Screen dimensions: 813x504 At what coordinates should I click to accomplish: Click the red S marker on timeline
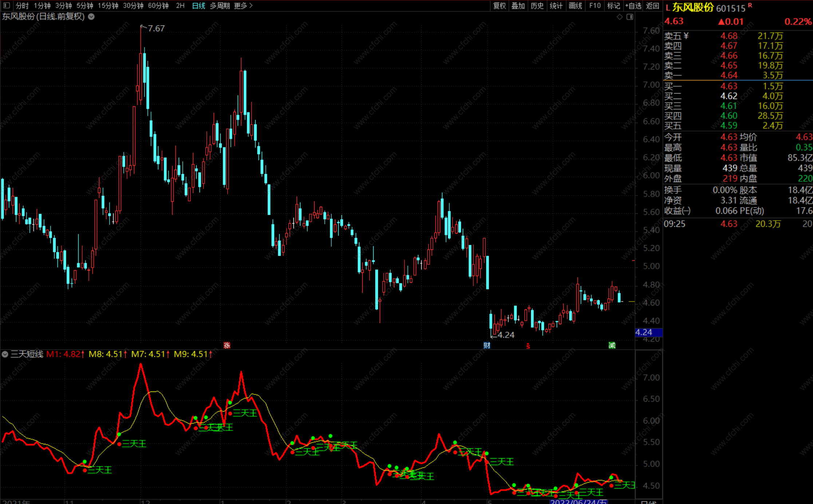tap(528, 346)
